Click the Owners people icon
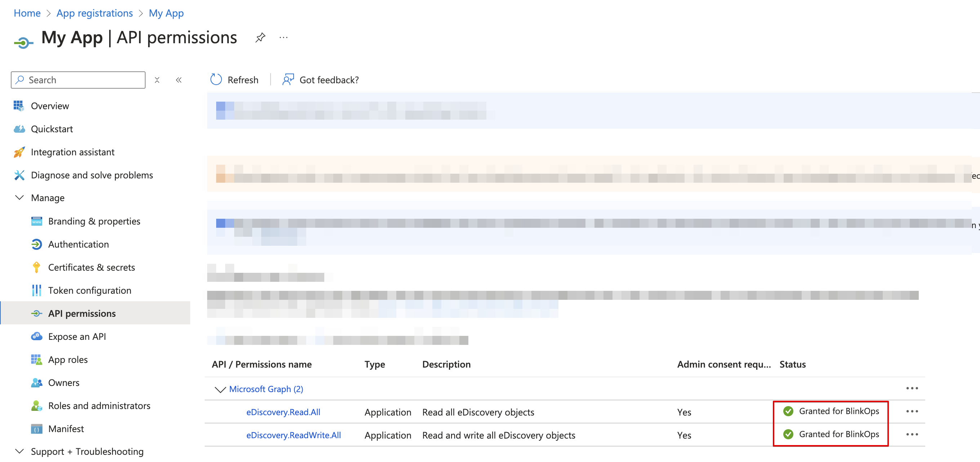The image size is (980, 462). click(36, 382)
